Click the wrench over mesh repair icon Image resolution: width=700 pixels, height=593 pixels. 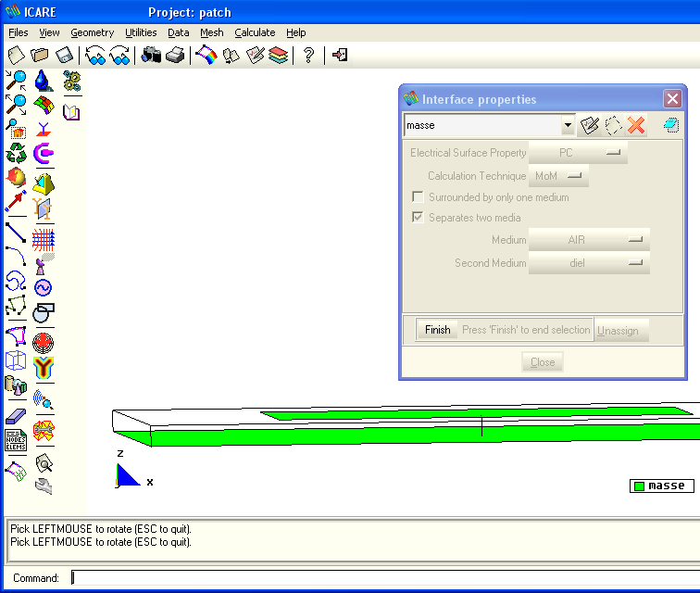click(x=44, y=431)
